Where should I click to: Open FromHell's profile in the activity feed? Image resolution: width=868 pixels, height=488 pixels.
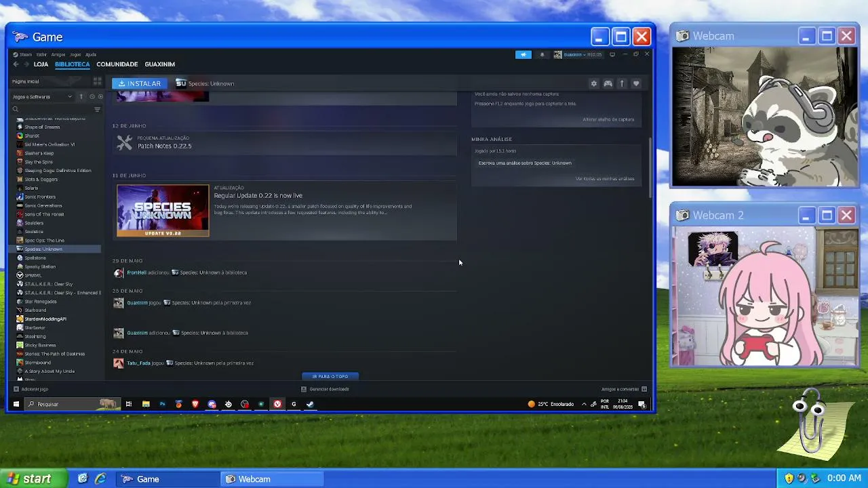pos(136,272)
